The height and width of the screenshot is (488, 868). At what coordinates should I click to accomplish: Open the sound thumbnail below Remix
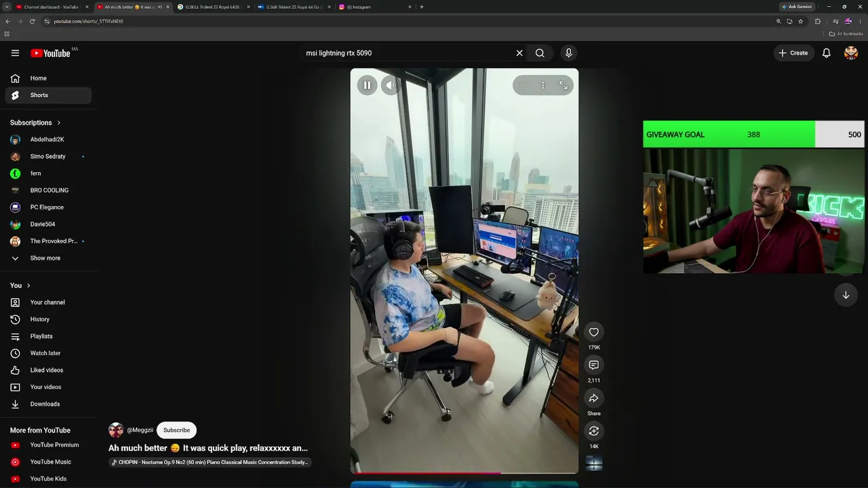coord(594,463)
